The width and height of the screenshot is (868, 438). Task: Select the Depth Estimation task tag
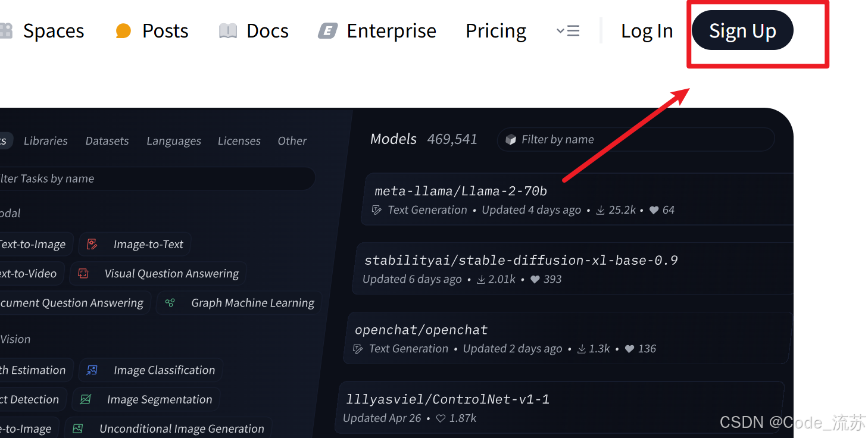(37, 370)
